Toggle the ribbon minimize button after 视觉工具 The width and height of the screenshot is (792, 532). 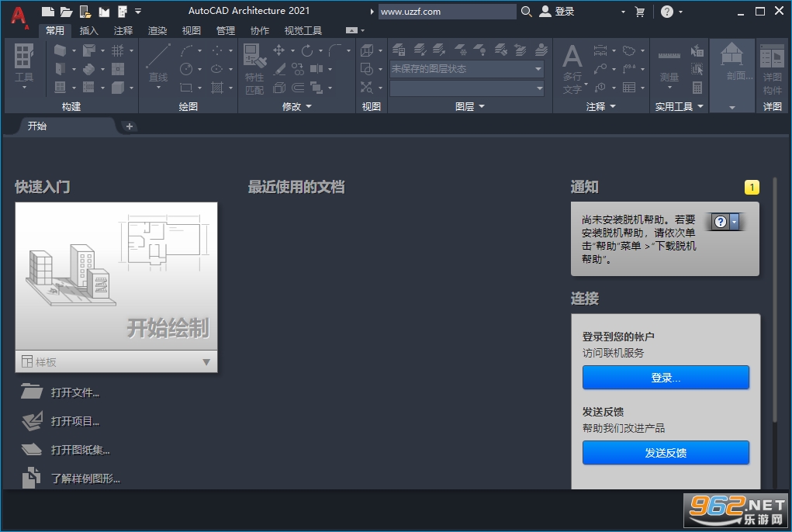tap(351, 31)
